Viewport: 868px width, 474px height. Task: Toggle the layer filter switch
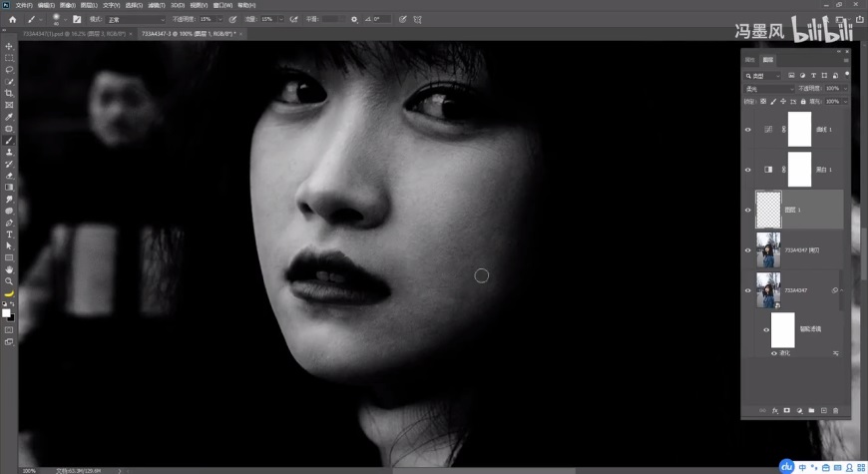pos(847,74)
